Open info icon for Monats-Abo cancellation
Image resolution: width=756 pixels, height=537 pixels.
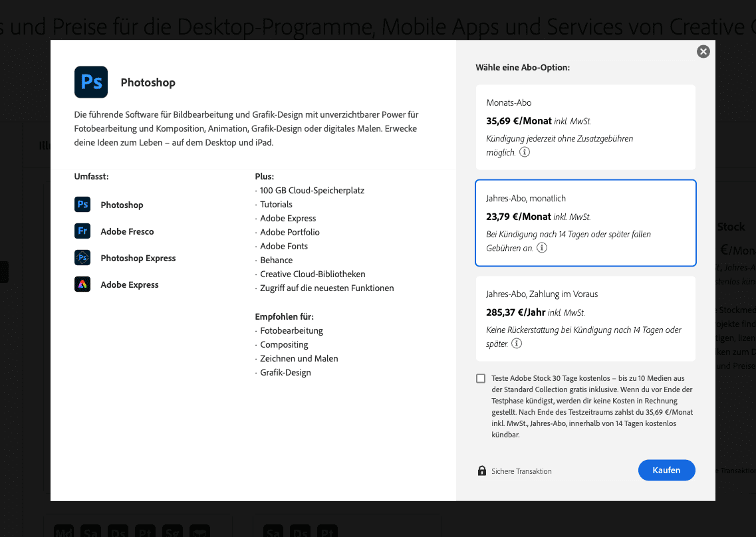[x=525, y=152]
